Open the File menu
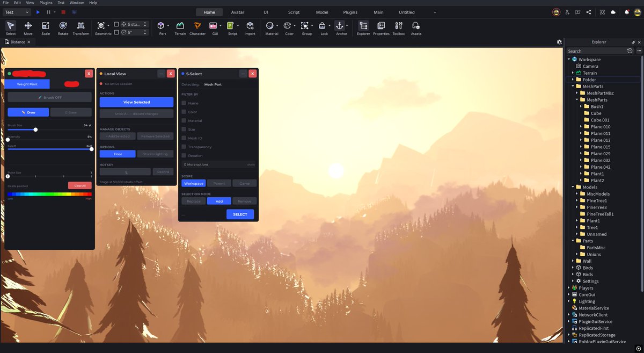Viewport: 644px width, 353px height. [5, 3]
